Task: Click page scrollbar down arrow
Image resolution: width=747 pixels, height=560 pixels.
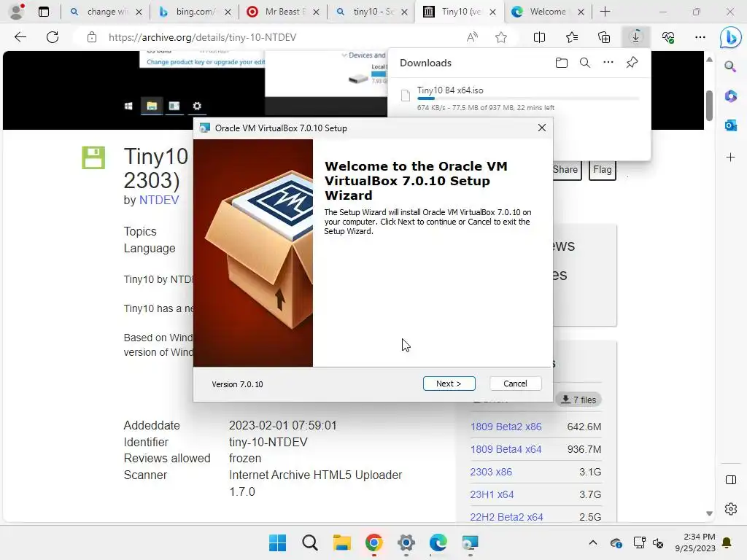Action: coord(709,513)
